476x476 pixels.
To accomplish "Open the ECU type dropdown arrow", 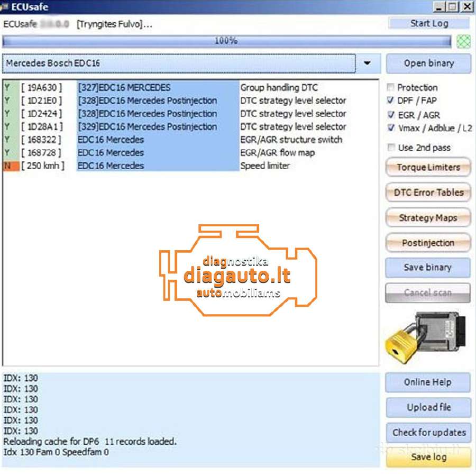I will [368, 63].
